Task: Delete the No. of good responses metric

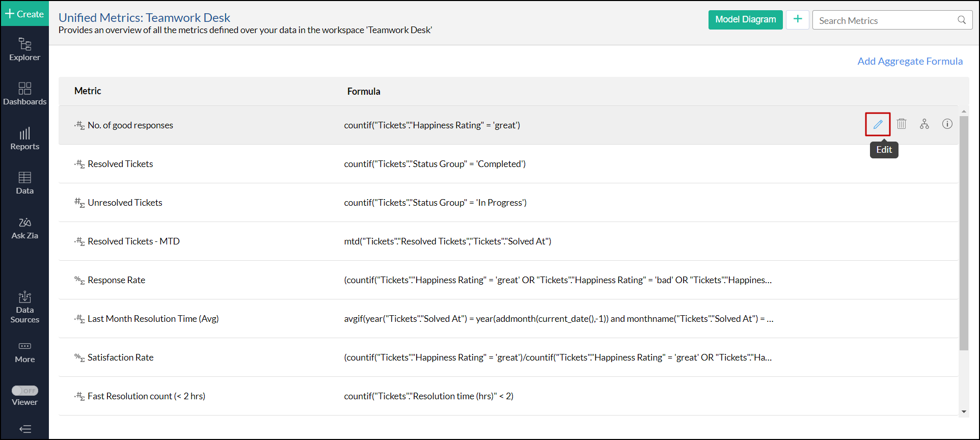Action: [x=902, y=124]
